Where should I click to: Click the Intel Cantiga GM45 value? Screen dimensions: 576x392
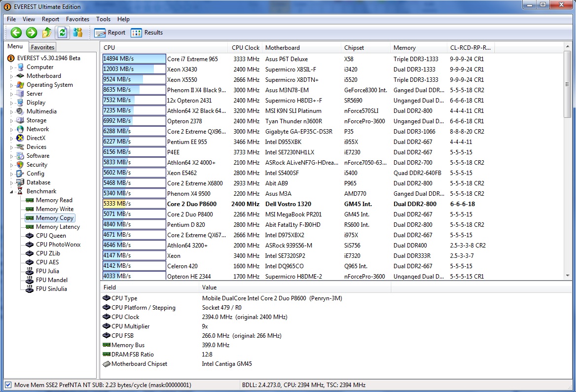pos(227,364)
